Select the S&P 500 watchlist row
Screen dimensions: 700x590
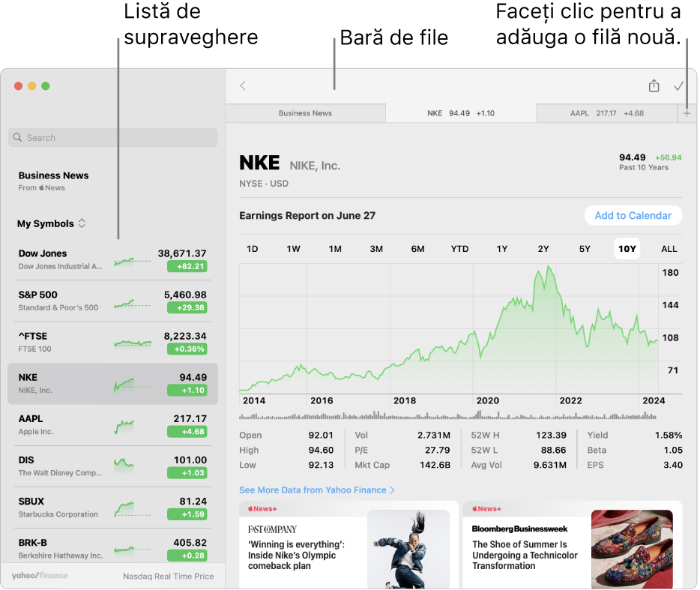point(112,301)
